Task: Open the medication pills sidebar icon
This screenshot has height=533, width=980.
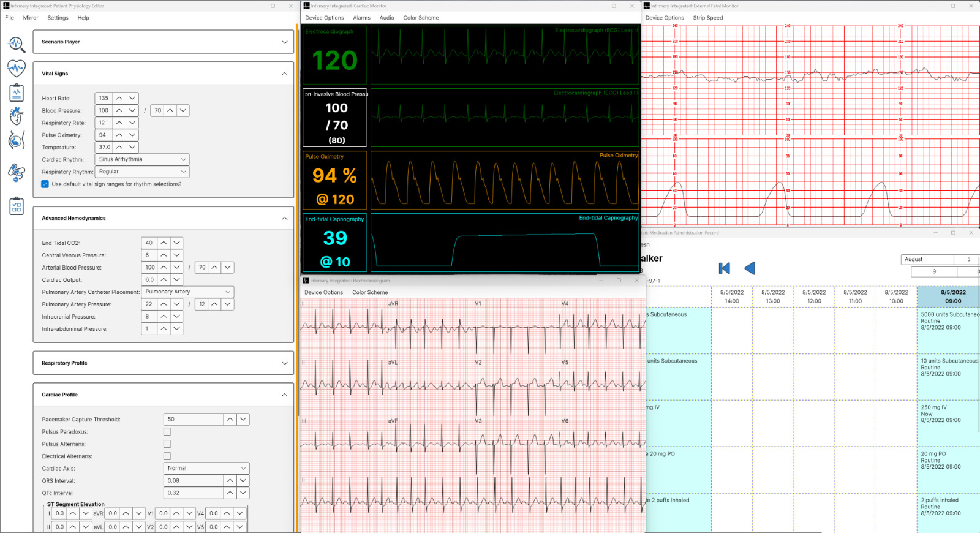Action: (17, 173)
